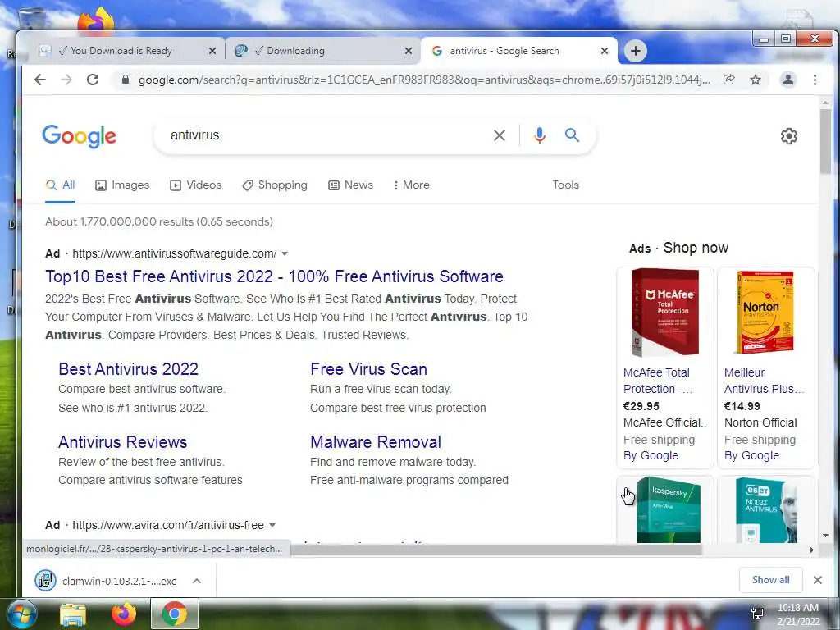View site security lock info
The height and width of the screenshot is (630, 840).
tap(126, 80)
